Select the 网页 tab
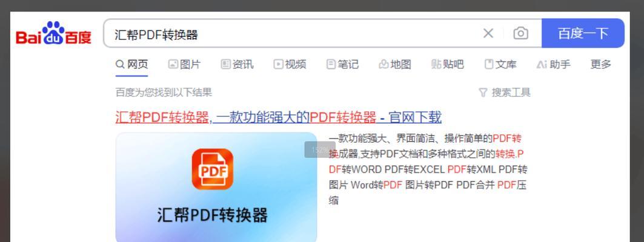The width and height of the screenshot is (644, 242). (x=132, y=64)
